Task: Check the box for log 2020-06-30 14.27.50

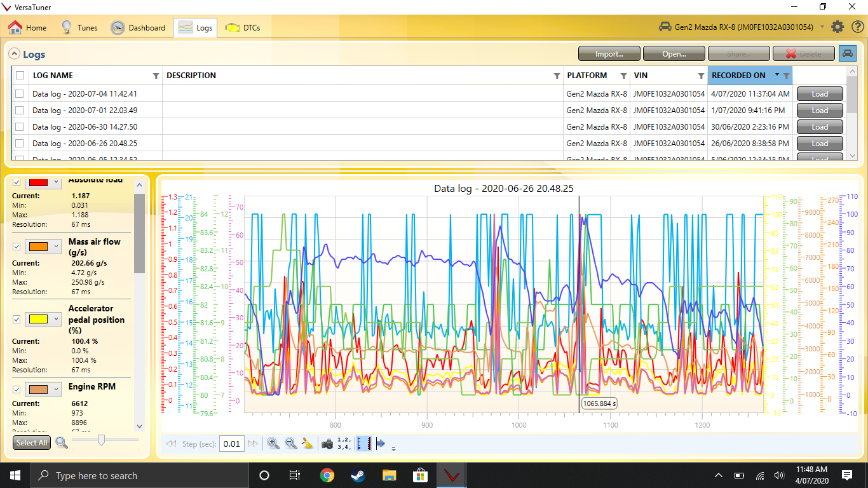Action: pyautogui.click(x=20, y=127)
